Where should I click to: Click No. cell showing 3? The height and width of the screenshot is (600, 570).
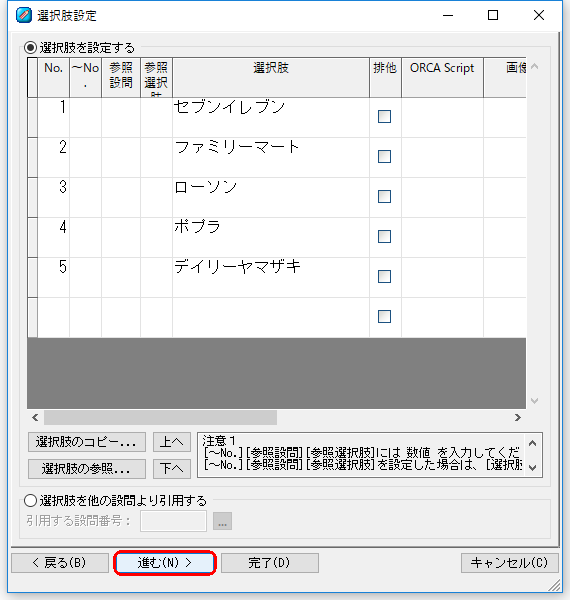pyautogui.click(x=53, y=197)
